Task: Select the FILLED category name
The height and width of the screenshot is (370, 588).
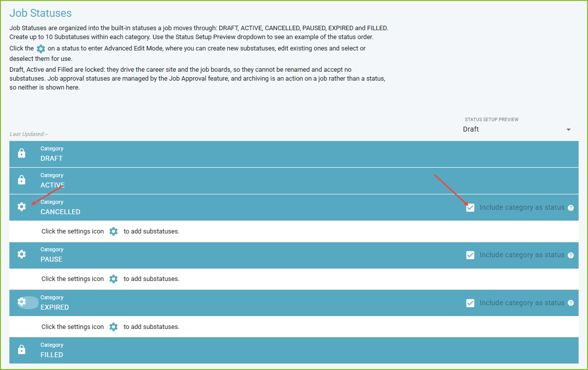Action: (52, 355)
